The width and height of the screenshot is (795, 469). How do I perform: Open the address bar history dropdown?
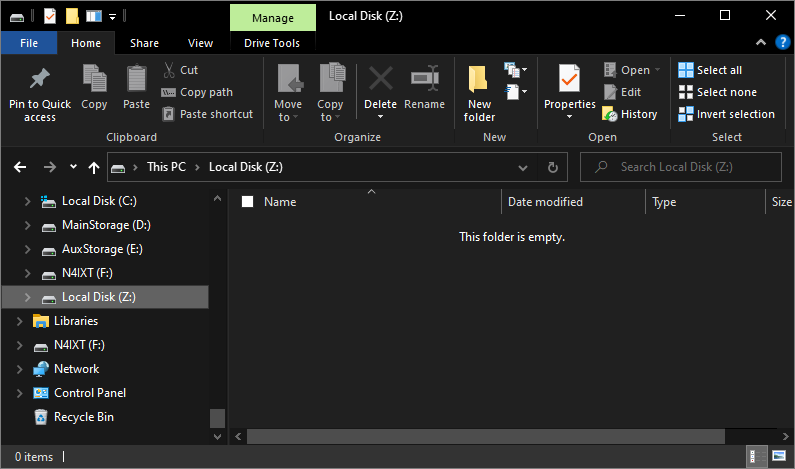pyautogui.click(x=523, y=167)
